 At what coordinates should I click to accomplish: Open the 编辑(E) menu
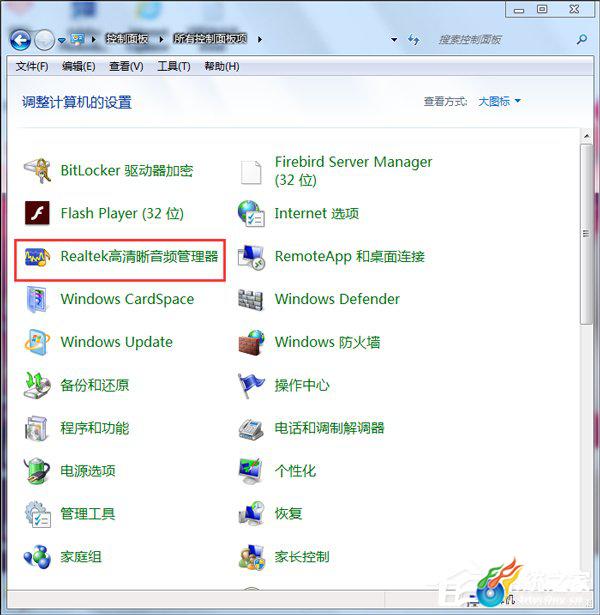point(78,66)
